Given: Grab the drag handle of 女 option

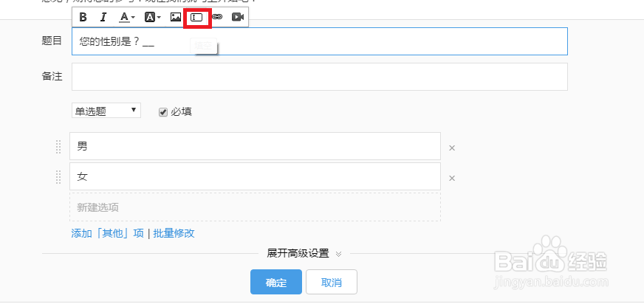Looking at the screenshot, I should point(58,177).
